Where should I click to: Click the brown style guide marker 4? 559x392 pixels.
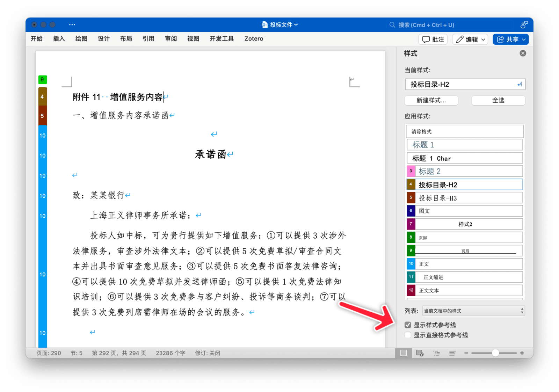[x=42, y=96]
